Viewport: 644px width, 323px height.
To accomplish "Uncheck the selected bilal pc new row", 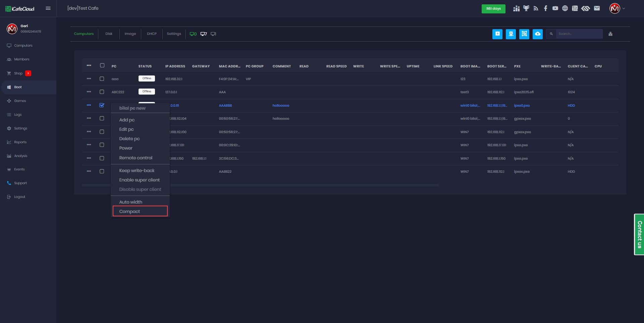I will [102, 105].
